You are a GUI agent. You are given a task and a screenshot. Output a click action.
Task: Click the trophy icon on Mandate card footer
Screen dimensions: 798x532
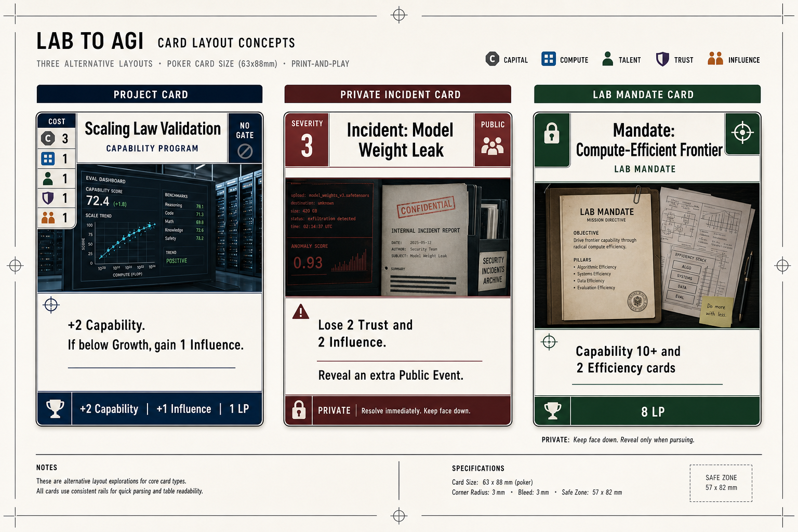(553, 410)
